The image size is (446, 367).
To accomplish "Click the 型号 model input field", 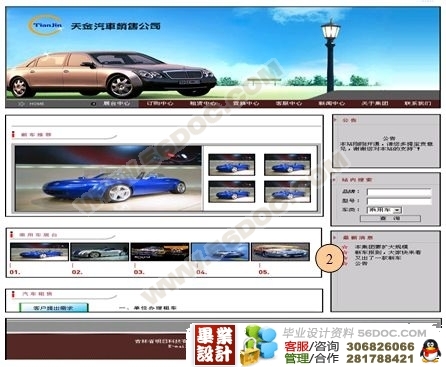I will [399, 201].
